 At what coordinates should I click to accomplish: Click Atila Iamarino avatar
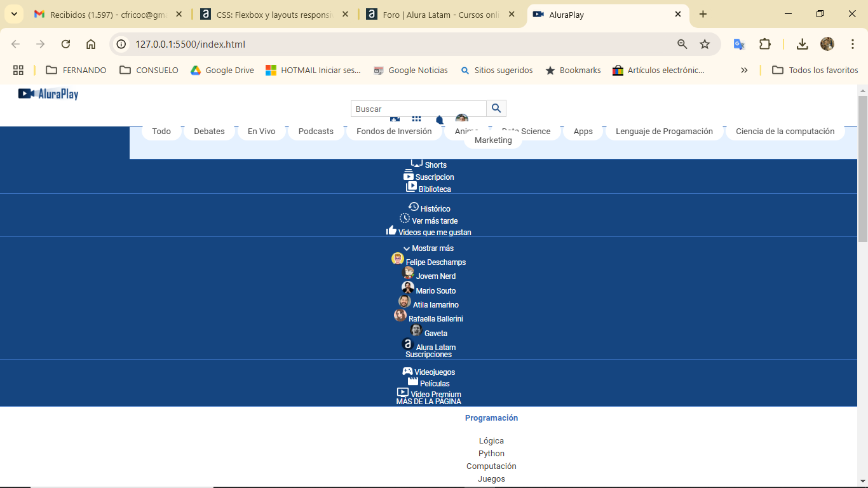click(x=405, y=302)
